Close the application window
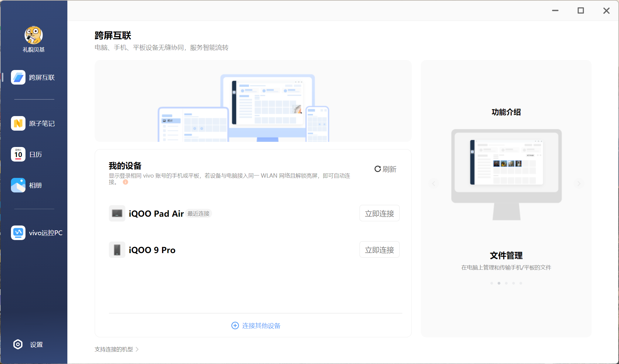 point(606,11)
